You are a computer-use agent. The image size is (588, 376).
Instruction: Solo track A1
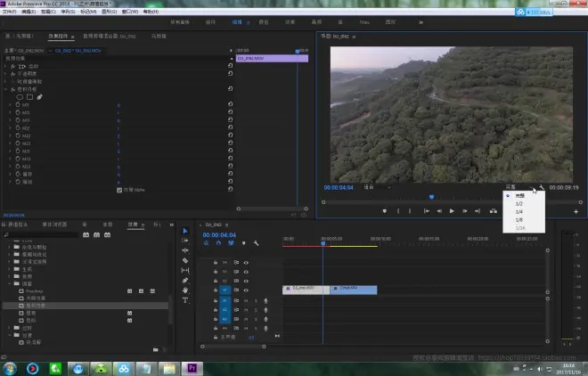click(256, 300)
